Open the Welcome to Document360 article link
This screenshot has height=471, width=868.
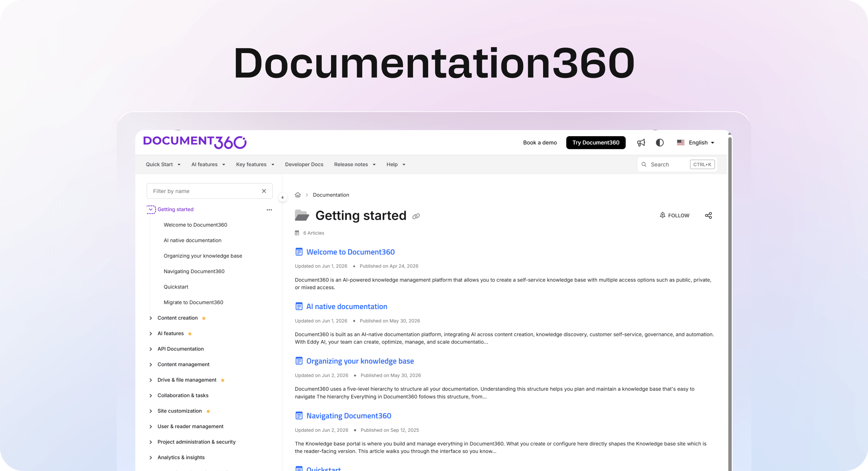point(350,252)
